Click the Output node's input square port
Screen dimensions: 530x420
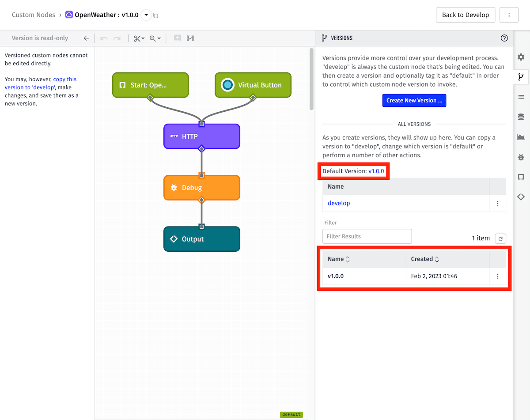[x=202, y=227]
